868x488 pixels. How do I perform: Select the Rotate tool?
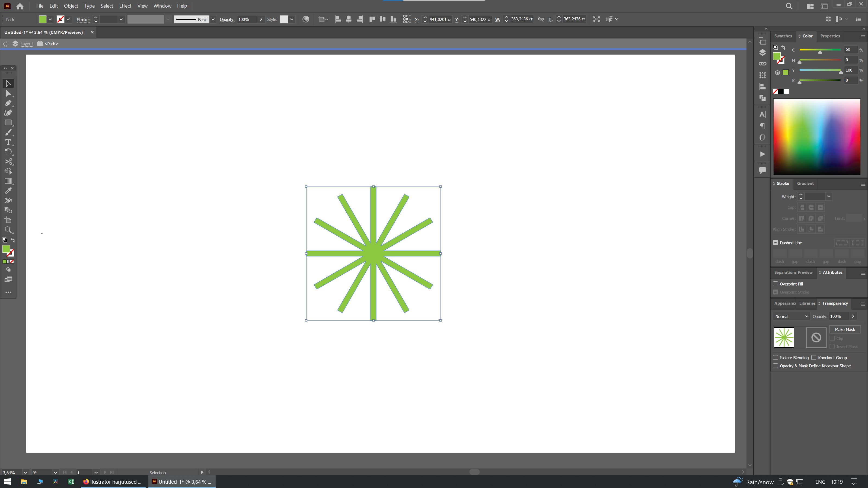pos(8,152)
